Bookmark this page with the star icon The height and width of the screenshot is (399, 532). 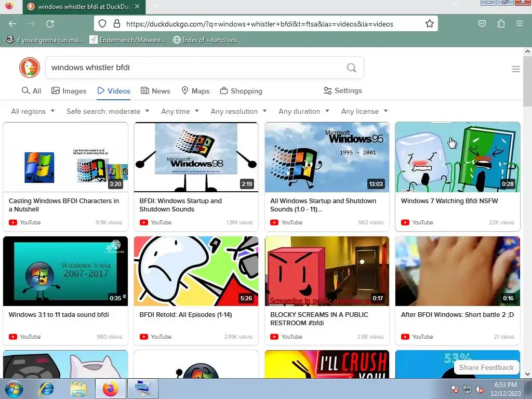(430, 23)
